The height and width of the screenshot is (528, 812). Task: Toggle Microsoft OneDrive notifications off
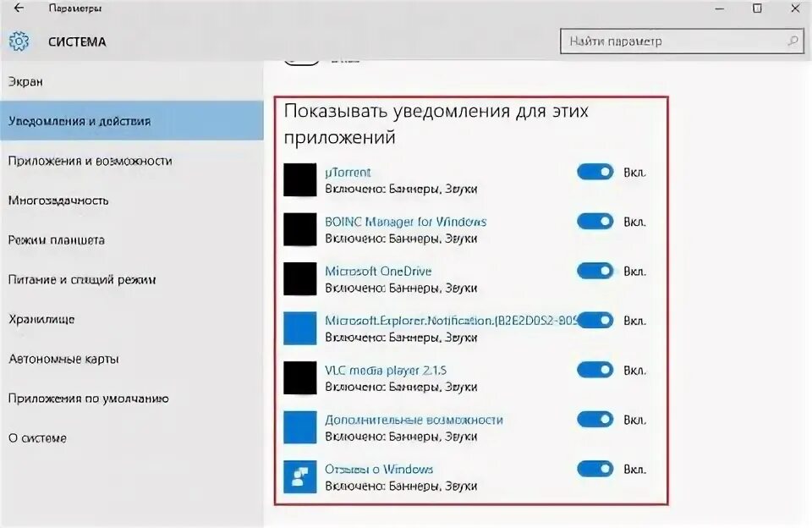[x=595, y=271]
